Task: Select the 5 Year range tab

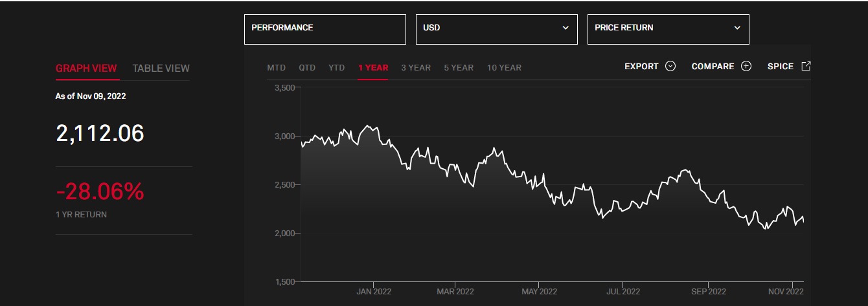Action: click(x=459, y=67)
